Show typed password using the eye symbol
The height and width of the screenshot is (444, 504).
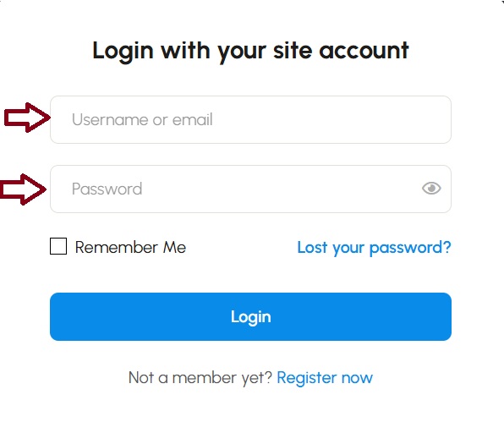(x=431, y=189)
